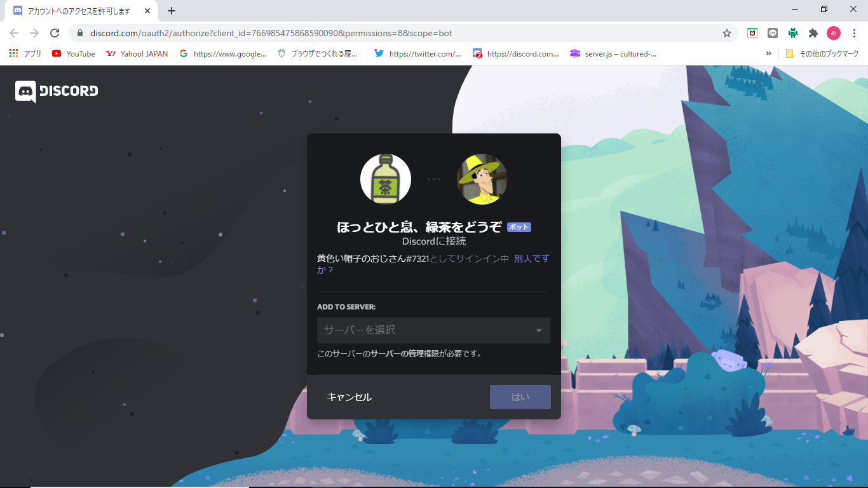Open the https://twitter.com/ bookmark
The width and height of the screenshot is (868, 488).
click(x=418, y=54)
